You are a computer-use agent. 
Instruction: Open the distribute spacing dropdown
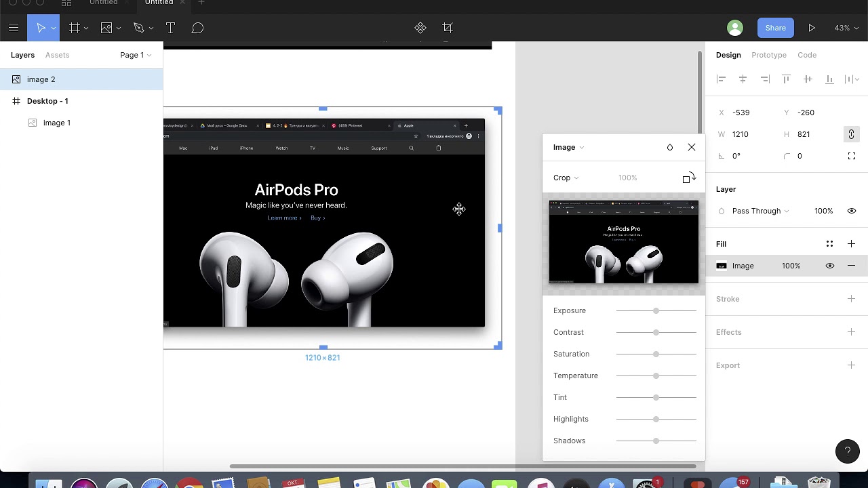click(851, 79)
